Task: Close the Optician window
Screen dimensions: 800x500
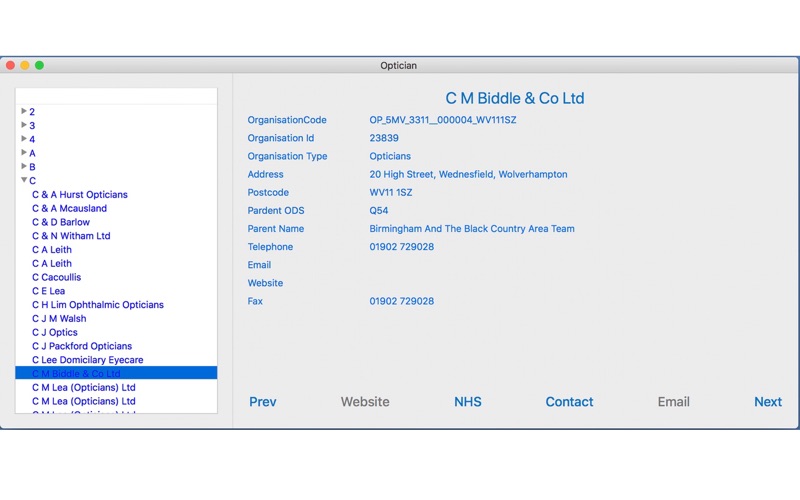Action: (10, 65)
